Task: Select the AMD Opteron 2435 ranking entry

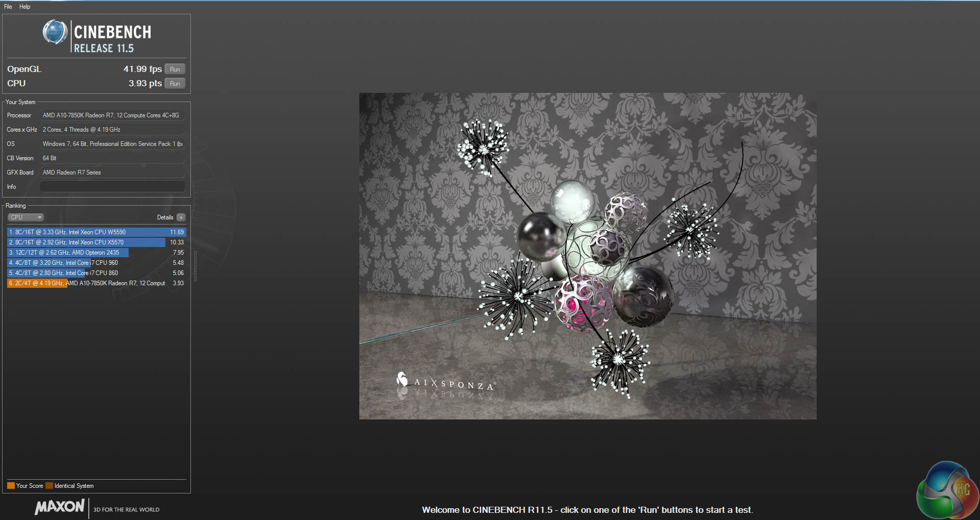Action: pyautogui.click(x=96, y=253)
